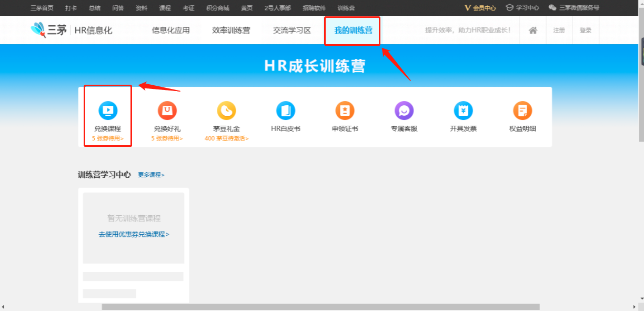
Task: Open 学习中心 with graduation cap icon
Action: pos(522,8)
